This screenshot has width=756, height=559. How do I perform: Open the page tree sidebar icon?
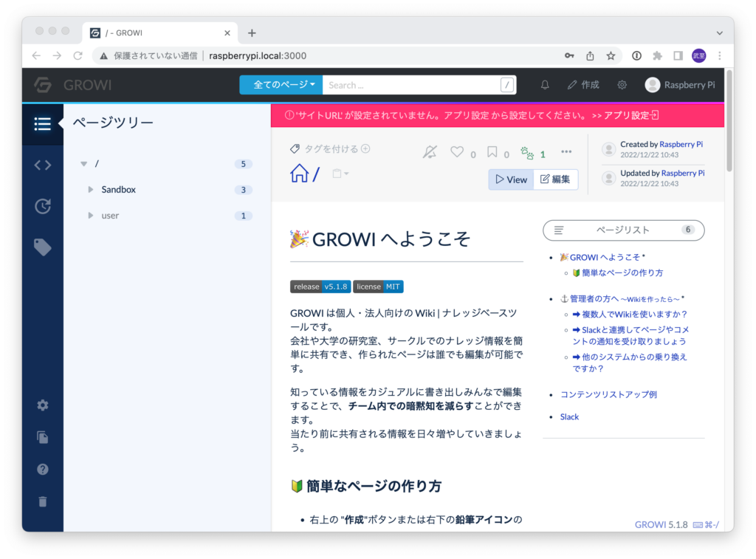point(42,124)
